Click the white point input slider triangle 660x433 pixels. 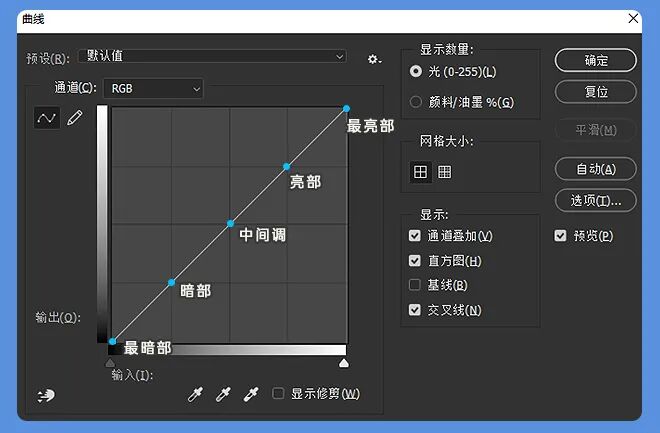(344, 363)
